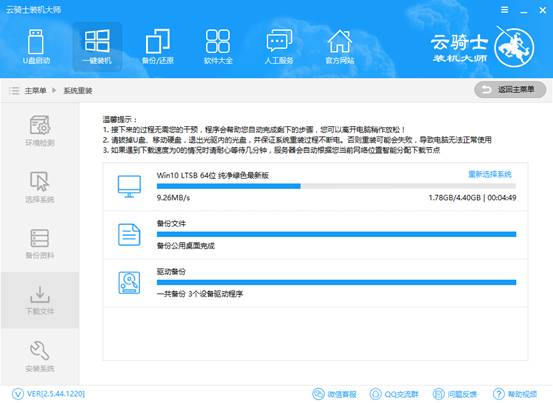Screen dimensions: 553x403
Task: Open 问题反馈 from the status bar
Action: point(454,394)
